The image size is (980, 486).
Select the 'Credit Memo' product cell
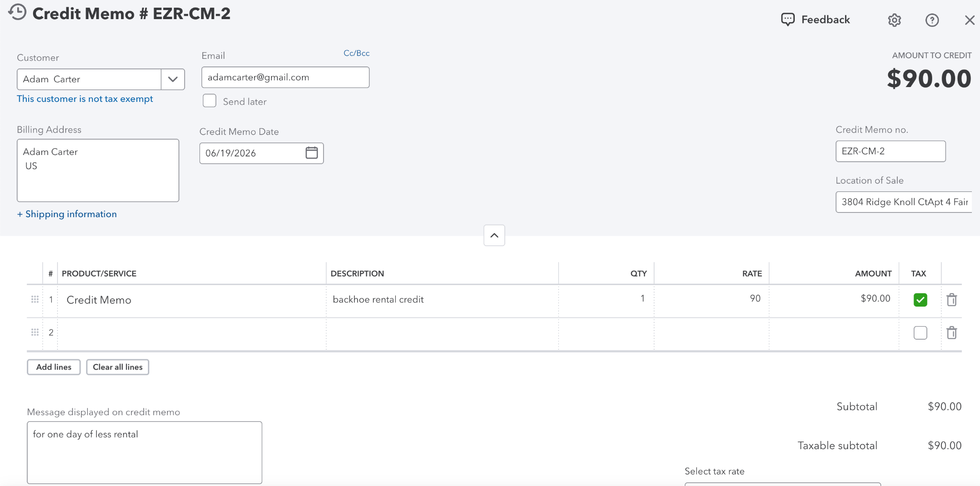pyautogui.click(x=192, y=300)
